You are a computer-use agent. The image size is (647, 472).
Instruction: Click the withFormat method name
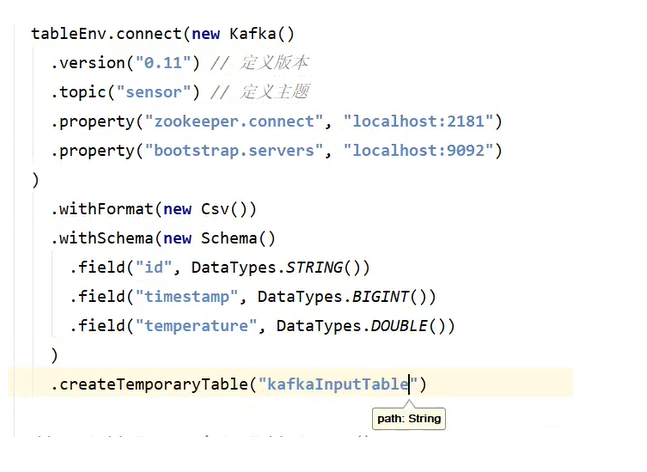point(106,209)
